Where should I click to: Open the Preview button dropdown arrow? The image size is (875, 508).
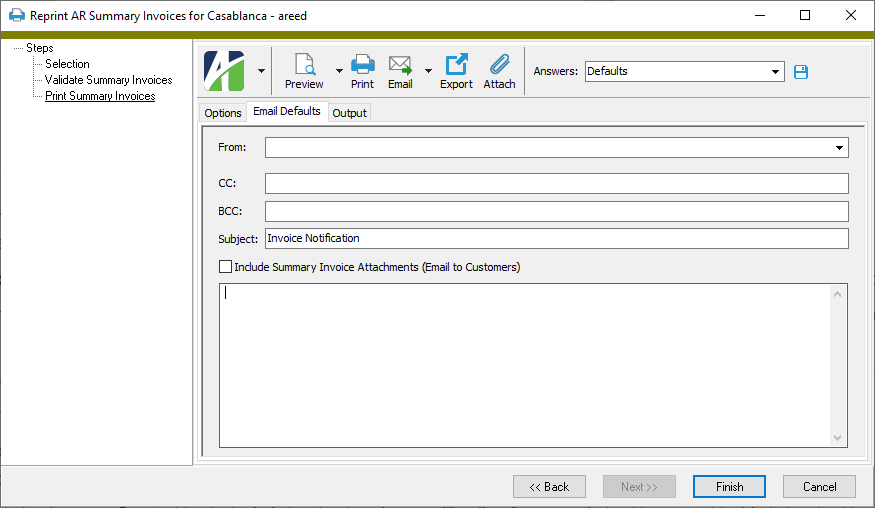point(338,71)
